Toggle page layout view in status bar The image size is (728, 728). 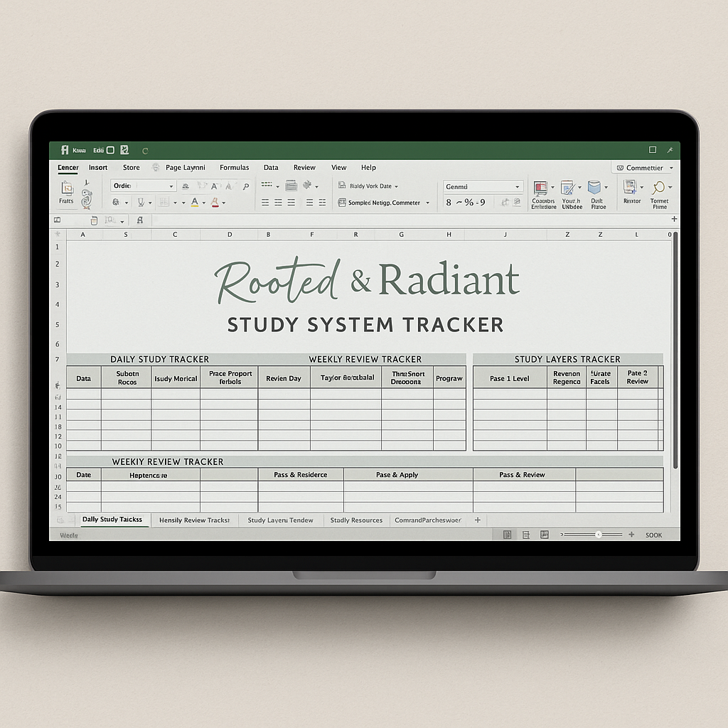pyautogui.click(x=525, y=535)
